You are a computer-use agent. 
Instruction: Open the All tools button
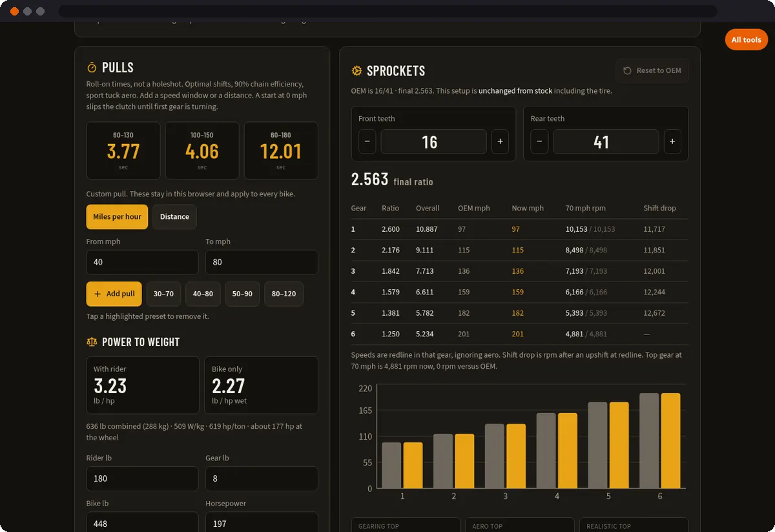click(x=746, y=39)
